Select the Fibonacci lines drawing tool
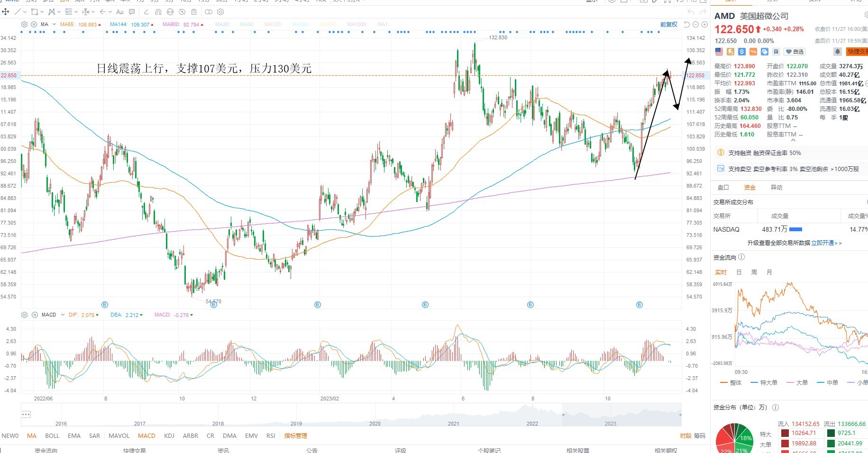Image resolution: width=868 pixels, height=453 pixels. 68,12
